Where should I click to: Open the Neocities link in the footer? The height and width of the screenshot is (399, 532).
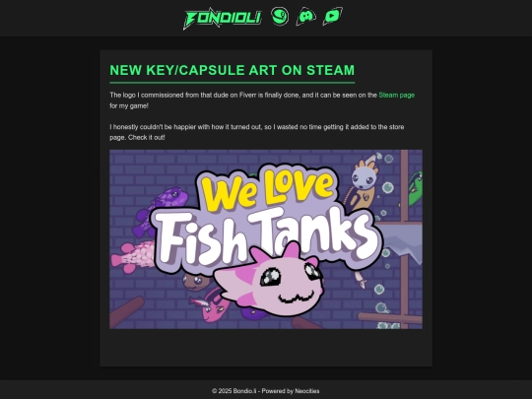pyautogui.click(x=307, y=391)
